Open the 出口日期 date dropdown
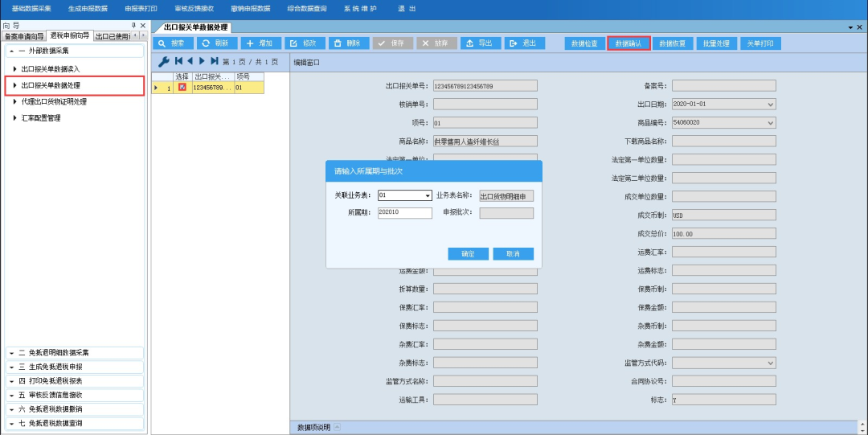Screen dimensions: 868x435 (770, 105)
